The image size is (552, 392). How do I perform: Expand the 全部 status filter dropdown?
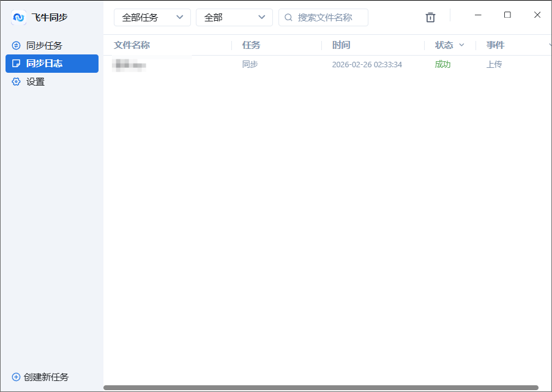pyautogui.click(x=234, y=17)
